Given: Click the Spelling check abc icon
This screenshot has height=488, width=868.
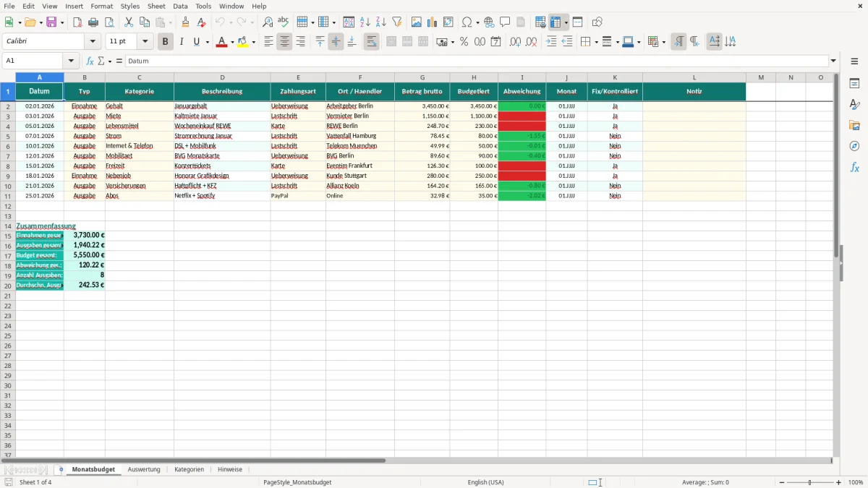Looking at the screenshot, I should click(284, 22).
